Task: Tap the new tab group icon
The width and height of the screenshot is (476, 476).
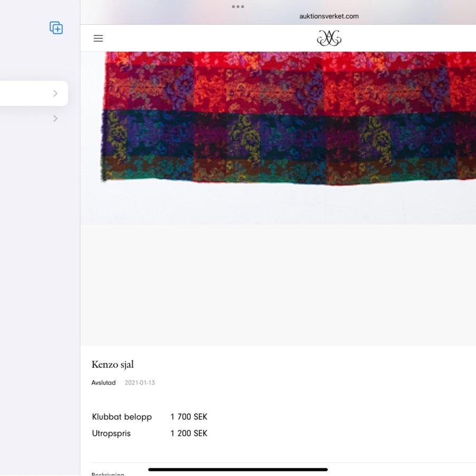Action: [56, 28]
